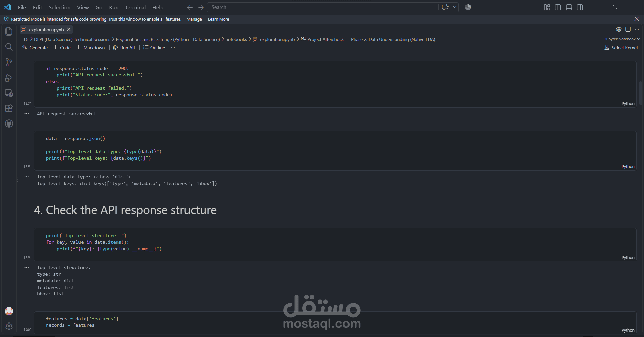Expand output actions for cell 19

click(x=26, y=267)
